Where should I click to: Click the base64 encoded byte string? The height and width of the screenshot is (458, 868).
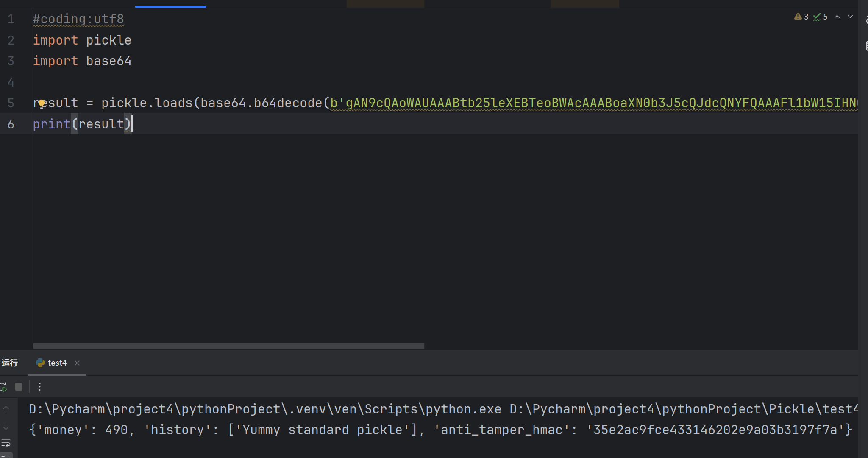pos(594,103)
